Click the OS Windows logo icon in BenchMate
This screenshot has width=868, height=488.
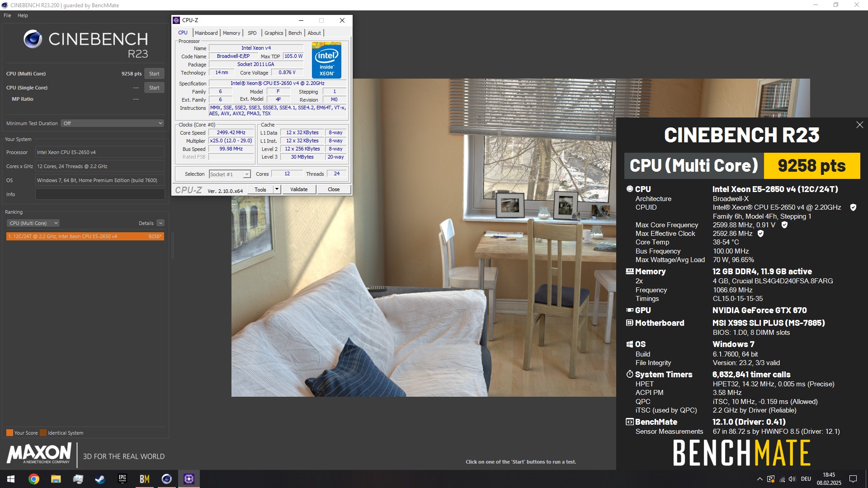(x=629, y=344)
